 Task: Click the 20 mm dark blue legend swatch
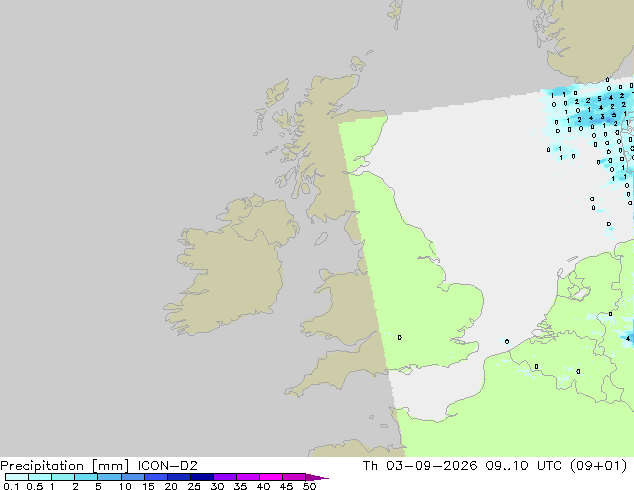pos(179,477)
